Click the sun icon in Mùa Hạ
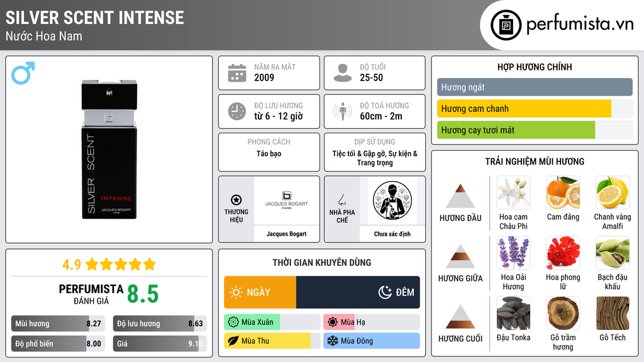This screenshot has height=362, width=644. (x=333, y=322)
